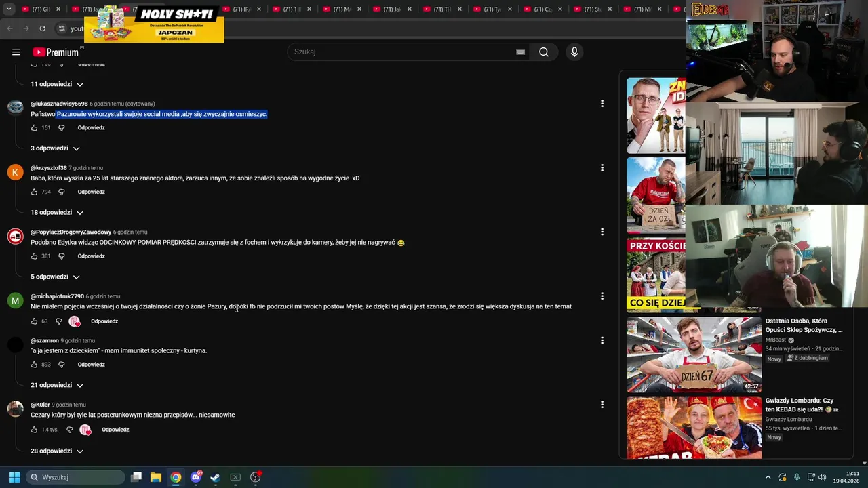This screenshot has width=868, height=488.
Task: Expand the 18 odpowiedzi replies
Action: click(x=57, y=213)
